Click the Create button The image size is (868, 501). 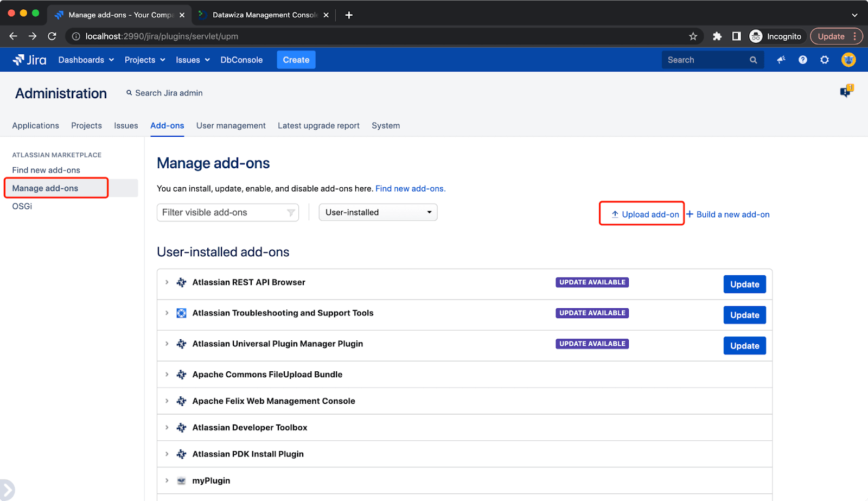click(296, 60)
